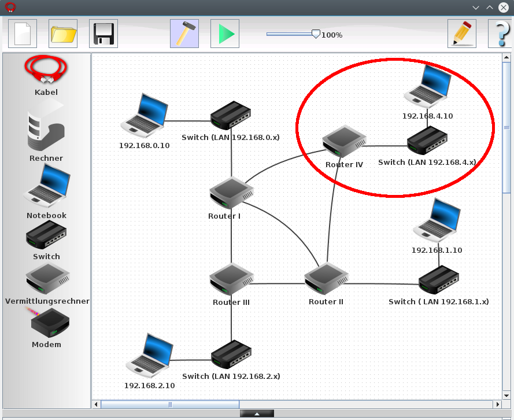This screenshot has width=514, height=420.
Task: Open the documentation pencil tool
Action: pyautogui.click(x=462, y=34)
